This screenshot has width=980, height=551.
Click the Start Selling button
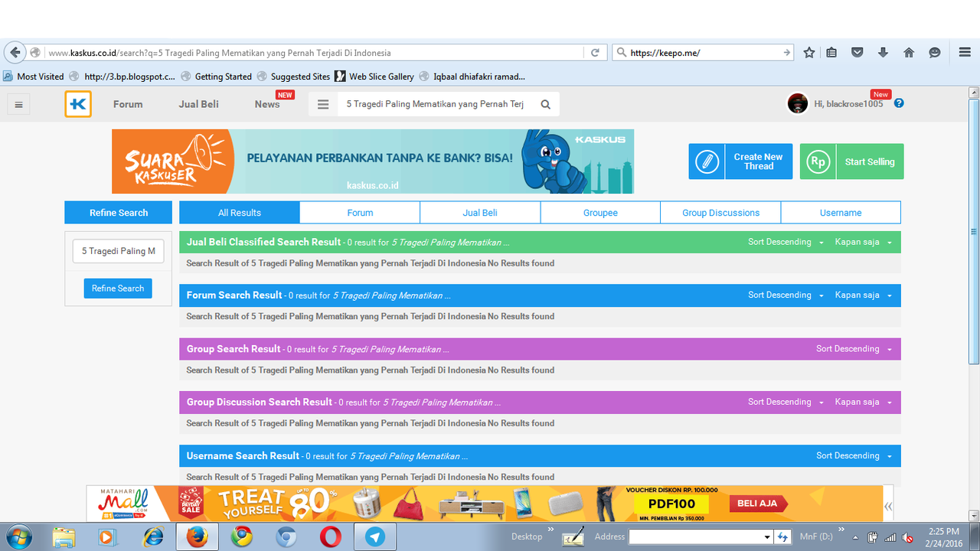pos(852,161)
